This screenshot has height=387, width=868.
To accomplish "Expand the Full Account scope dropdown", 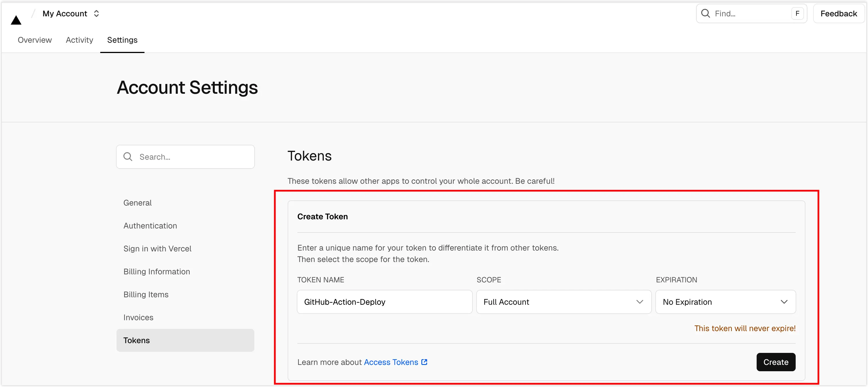I will [563, 302].
